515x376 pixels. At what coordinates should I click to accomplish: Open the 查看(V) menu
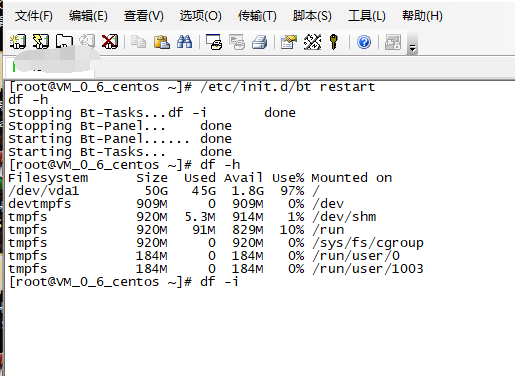pos(144,16)
